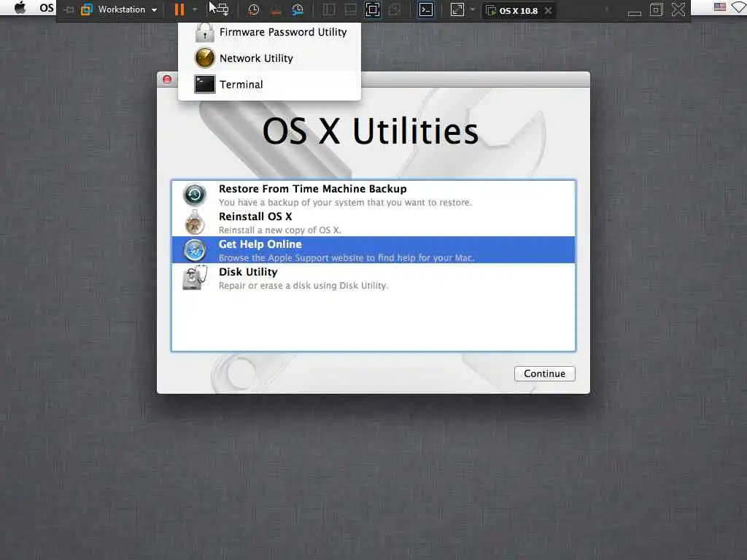Click the Firmware Password Utility lock icon
Viewport: 747px width, 560px height.
tap(205, 32)
